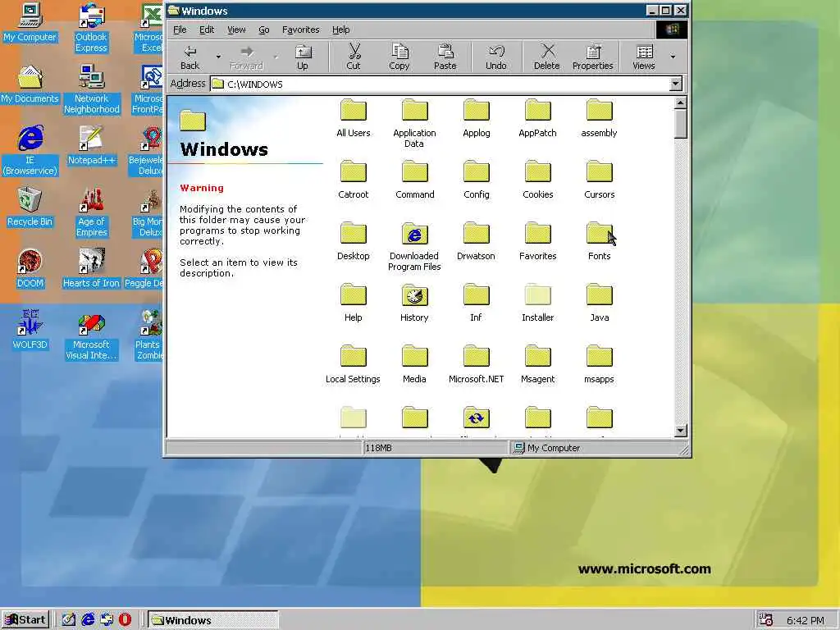
Task: Open the Edit menu
Action: point(207,30)
